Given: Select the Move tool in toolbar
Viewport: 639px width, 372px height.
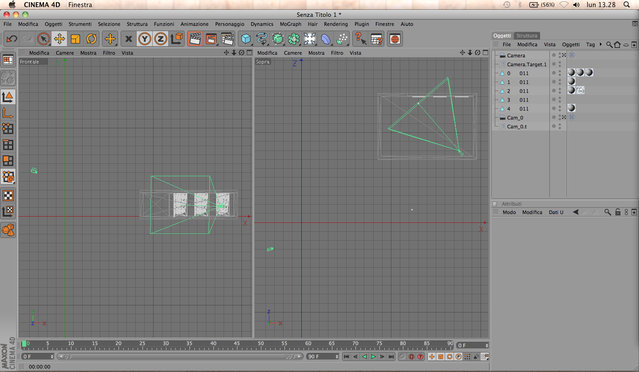Looking at the screenshot, I should pyautogui.click(x=59, y=39).
